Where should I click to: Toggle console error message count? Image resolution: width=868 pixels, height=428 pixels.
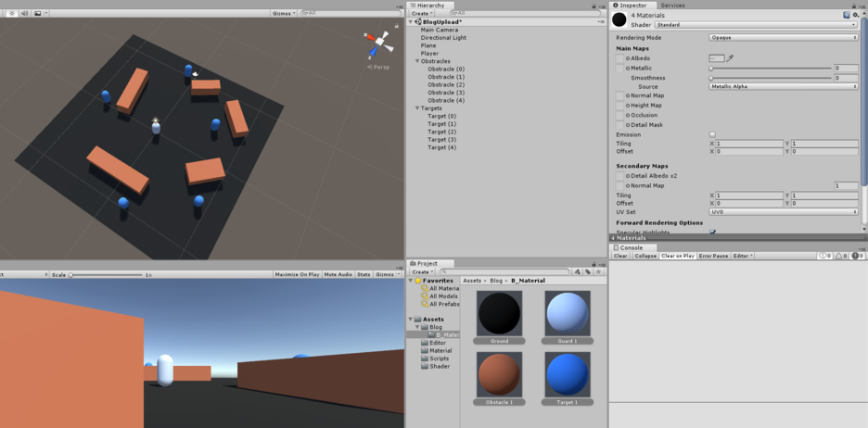click(x=858, y=256)
